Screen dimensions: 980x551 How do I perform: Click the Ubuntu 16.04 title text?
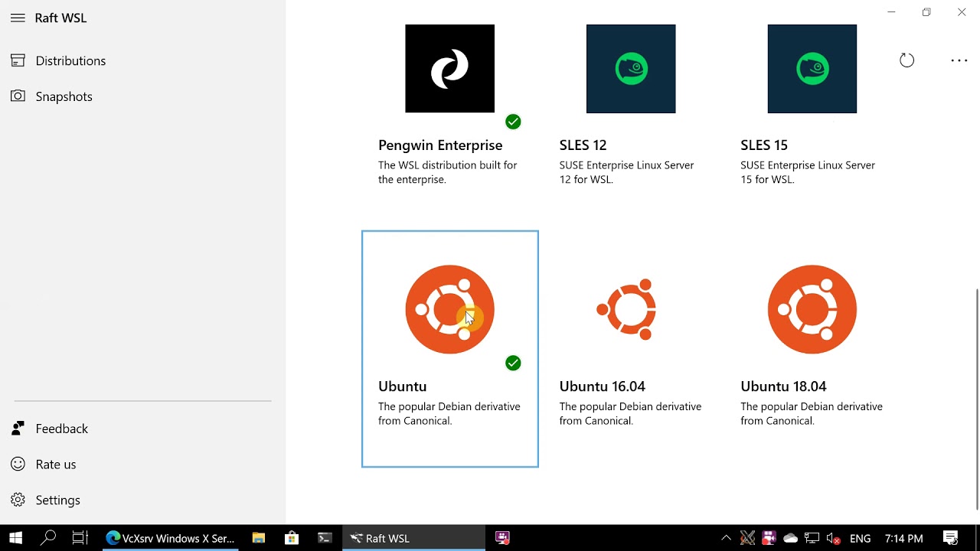click(603, 386)
